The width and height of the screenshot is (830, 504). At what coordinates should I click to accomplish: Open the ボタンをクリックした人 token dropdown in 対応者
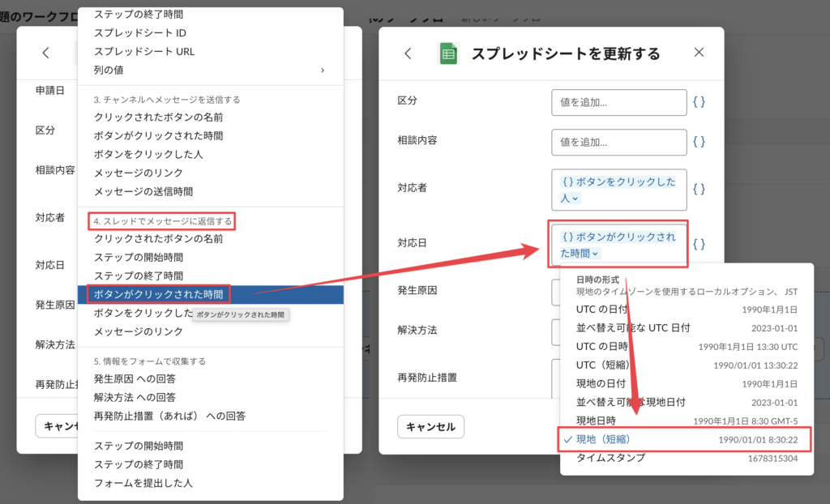575,199
